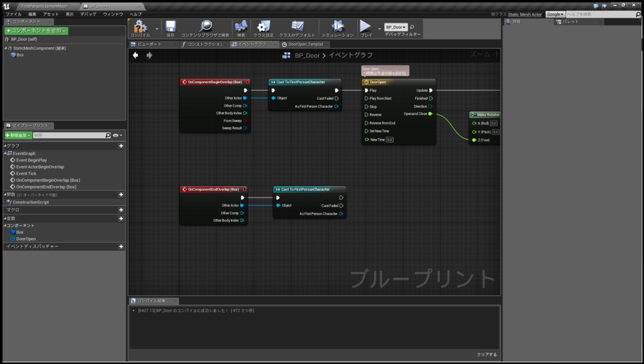644x364 pixels.
Task: Add a new function with 関数 plus button
Action: [x=121, y=194]
